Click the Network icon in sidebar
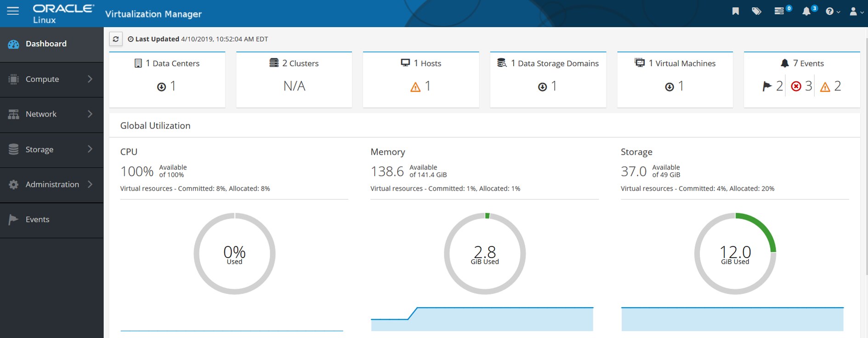The height and width of the screenshot is (338, 868). click(x=14, y=114)
